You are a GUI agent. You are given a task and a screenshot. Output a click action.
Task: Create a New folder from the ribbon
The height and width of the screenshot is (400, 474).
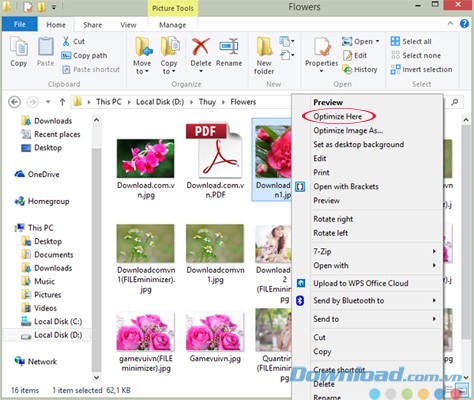[264, 56]
